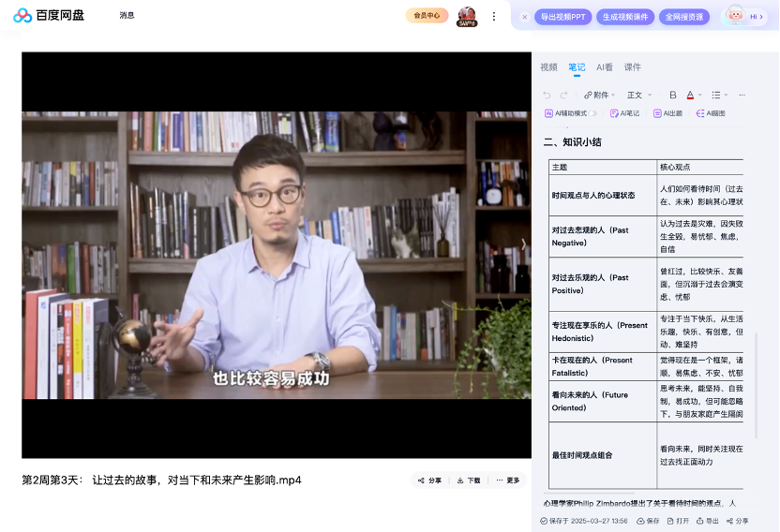Open AI笔记 note generator

[x=624, y=113]
